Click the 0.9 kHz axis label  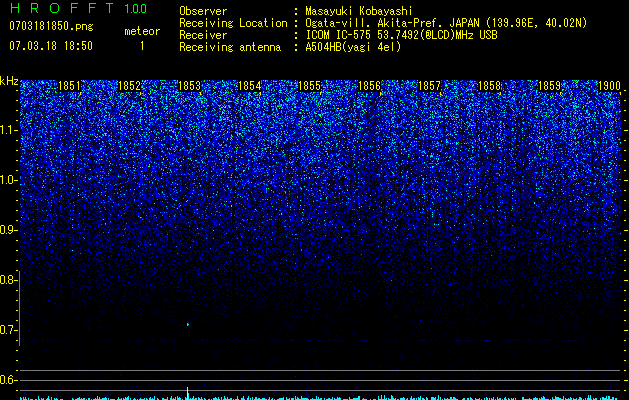[x=7, y=230]
